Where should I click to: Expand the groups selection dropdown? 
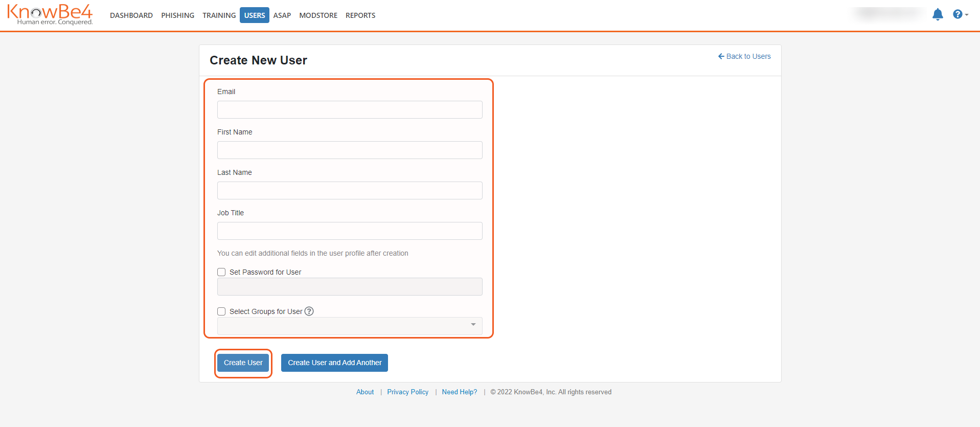pos(350,326)
